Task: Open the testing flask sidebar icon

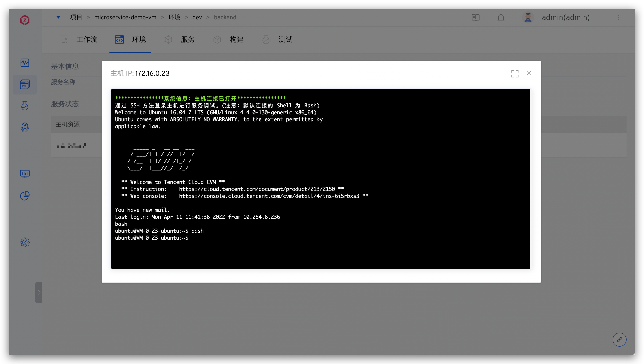Action: (x=25, y=106)
